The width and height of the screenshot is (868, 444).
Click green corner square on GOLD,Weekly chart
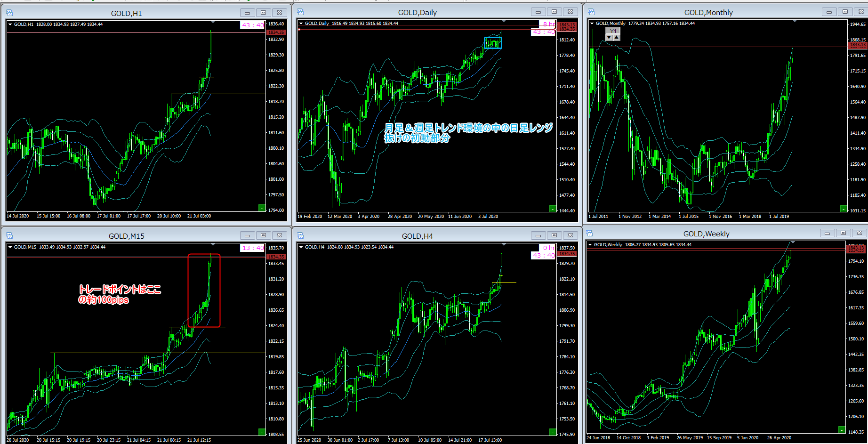tap(842, 429)
